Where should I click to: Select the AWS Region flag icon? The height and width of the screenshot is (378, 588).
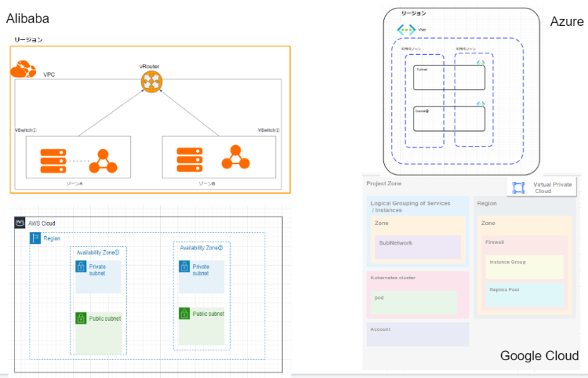[x=35, y=238]
